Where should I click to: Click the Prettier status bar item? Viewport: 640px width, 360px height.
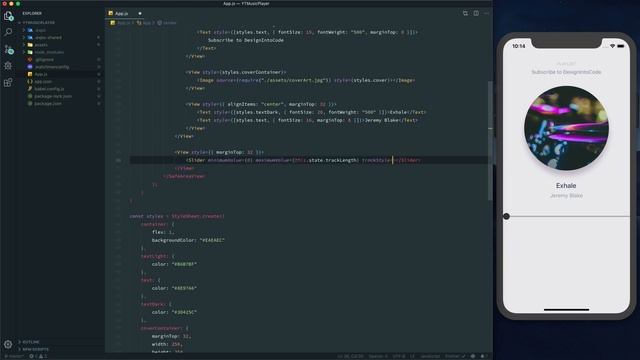tap(455, 356)
